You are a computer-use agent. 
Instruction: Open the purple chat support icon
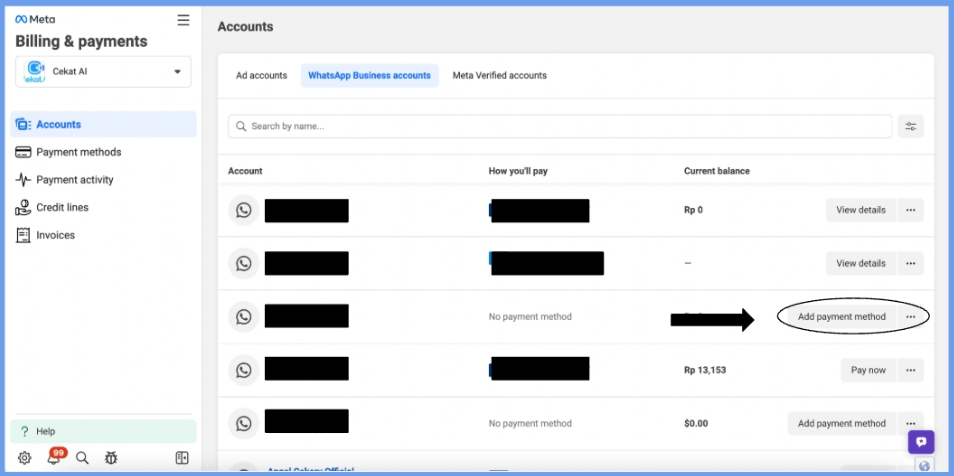(920, 442)
